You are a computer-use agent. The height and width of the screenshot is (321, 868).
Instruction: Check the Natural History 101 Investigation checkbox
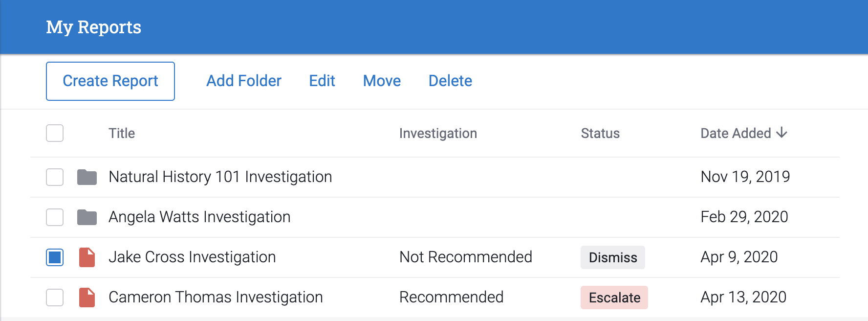(55, 177)
